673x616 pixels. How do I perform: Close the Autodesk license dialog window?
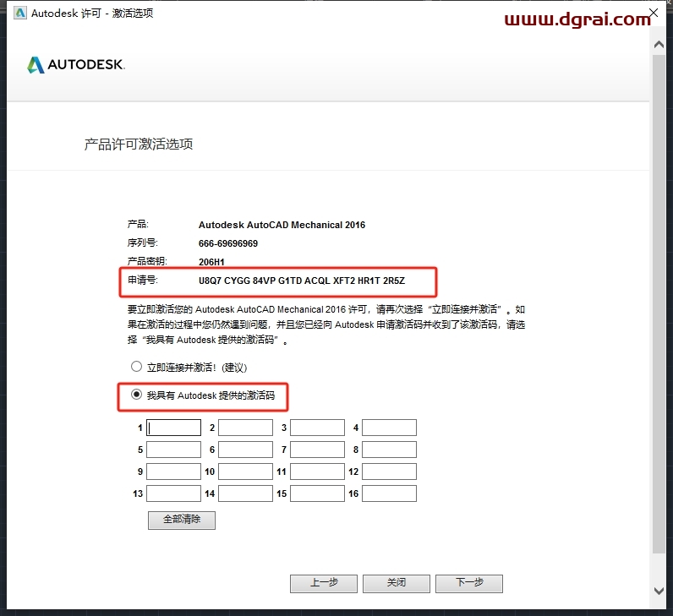tap(654, 13)
